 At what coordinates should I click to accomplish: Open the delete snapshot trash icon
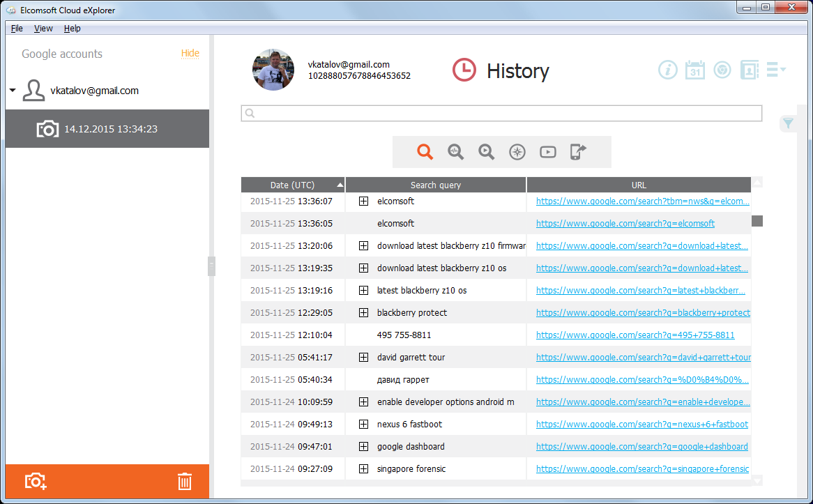[184, 481]
